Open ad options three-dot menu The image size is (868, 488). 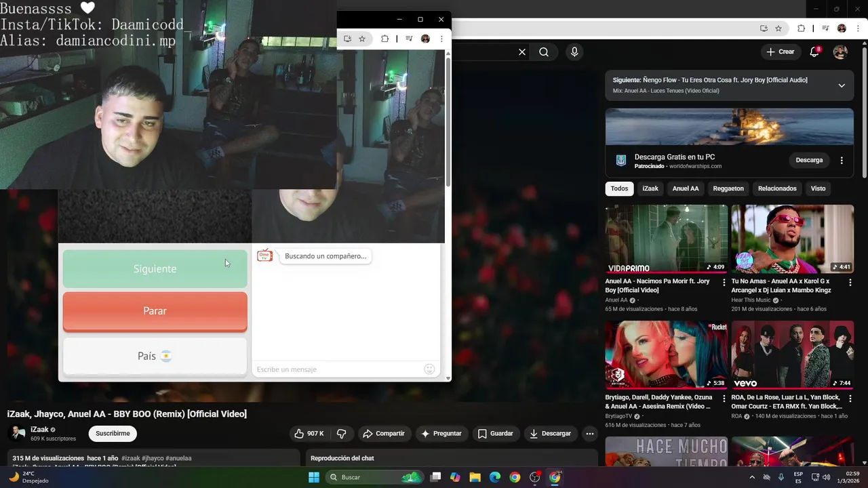click(x=842, y=161)
